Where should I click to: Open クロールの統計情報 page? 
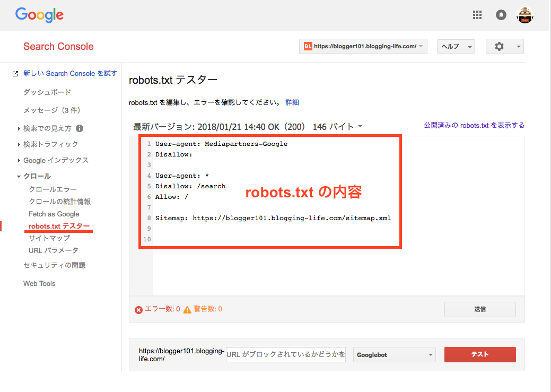60,202
